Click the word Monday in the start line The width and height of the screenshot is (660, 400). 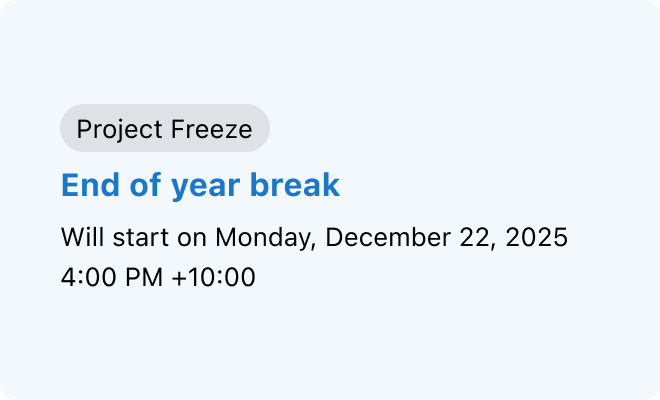click(x=265, y=238)
